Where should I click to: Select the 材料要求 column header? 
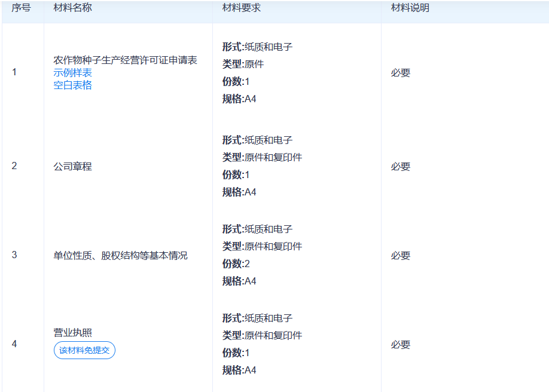[241, 8]
